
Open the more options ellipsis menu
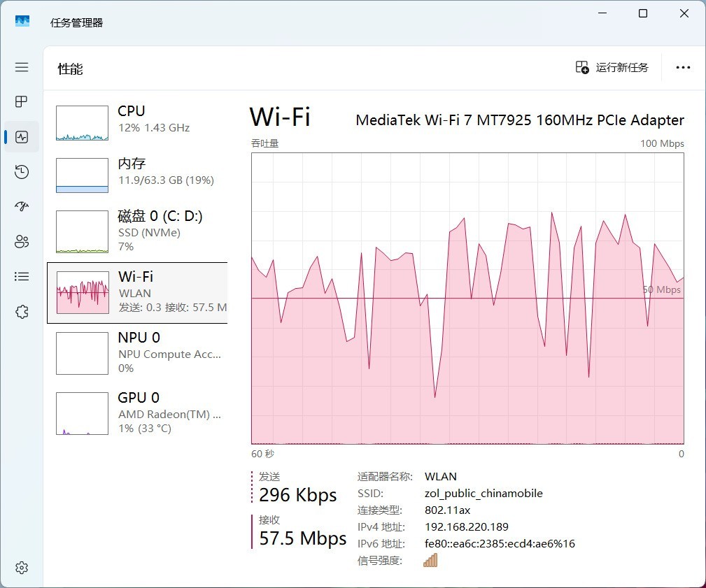(x=682, y=67)
